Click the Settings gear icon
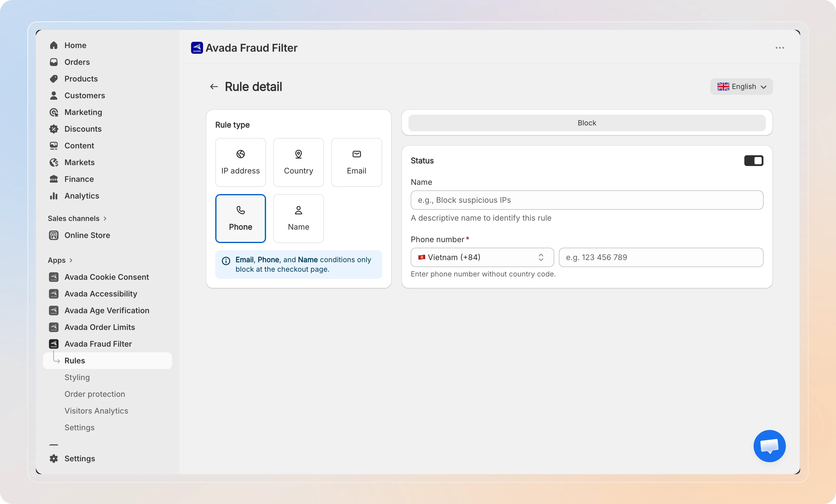Viewport: 836px width, 504px height. click(x=54, y=459)
